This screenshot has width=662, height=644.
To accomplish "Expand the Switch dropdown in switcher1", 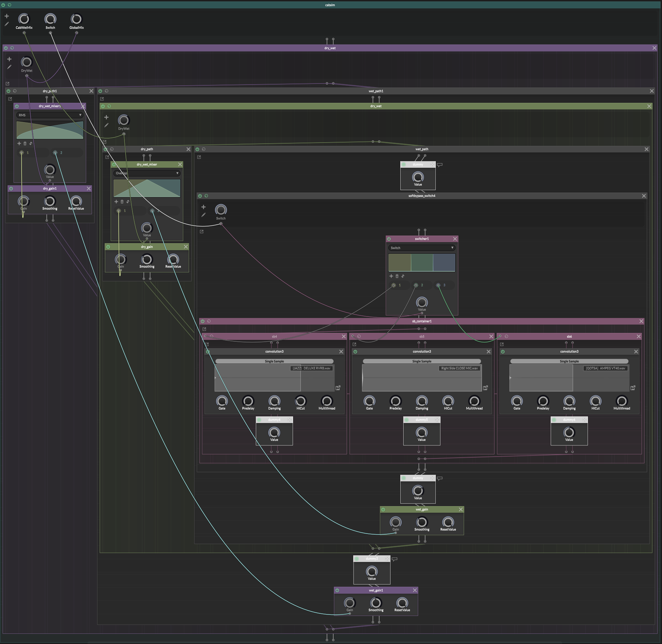I will click(422, 248).
